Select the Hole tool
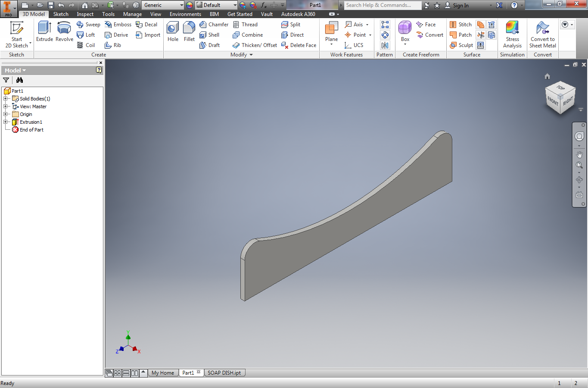The image size is (588, 388). coord(173,31)
